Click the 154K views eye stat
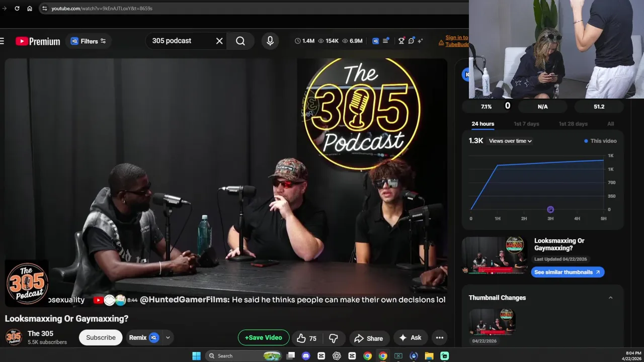Image resolution: width=644 pixels, height=362 pixels. (329, 41)
